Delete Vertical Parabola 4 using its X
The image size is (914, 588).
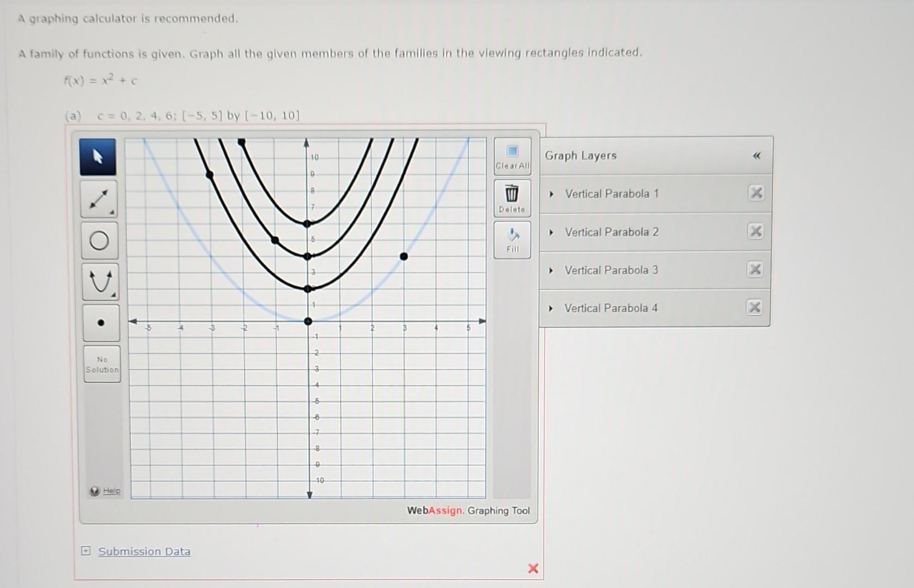pyautogui.click(x=755, y=308)
